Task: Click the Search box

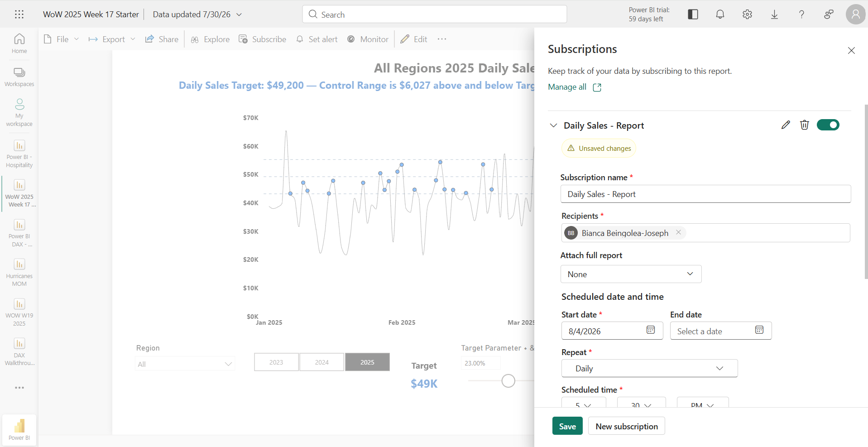Action: [435, 14]
